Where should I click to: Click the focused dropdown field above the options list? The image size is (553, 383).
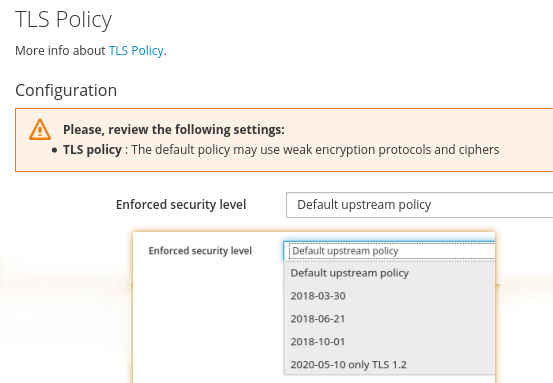(x=389, y=251)
